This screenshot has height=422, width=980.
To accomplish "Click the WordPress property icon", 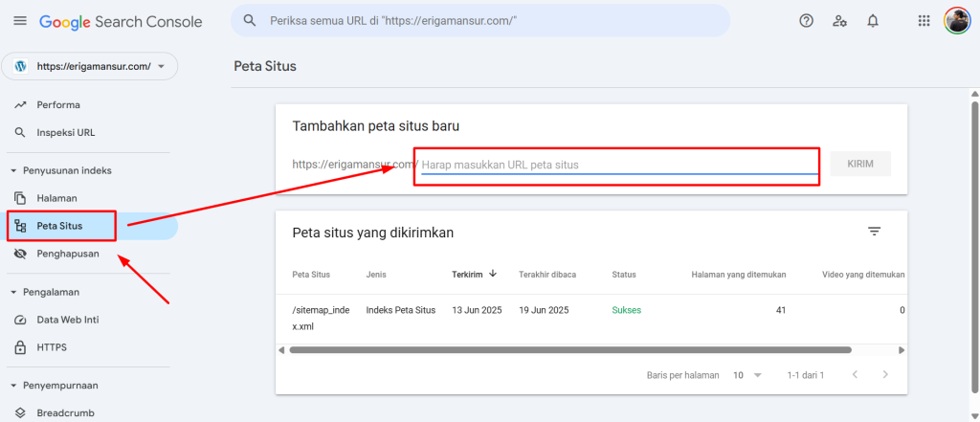I will click(21, 66).
